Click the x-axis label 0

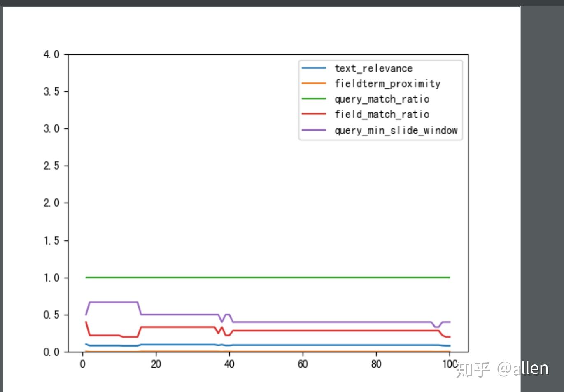click(x=82, y=364)
